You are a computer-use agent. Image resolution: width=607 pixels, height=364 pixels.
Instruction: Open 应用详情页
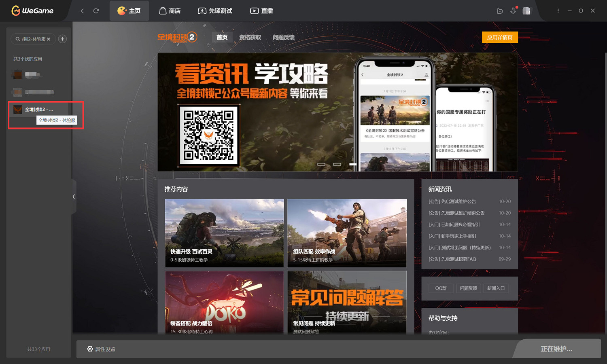pos(500,37)
